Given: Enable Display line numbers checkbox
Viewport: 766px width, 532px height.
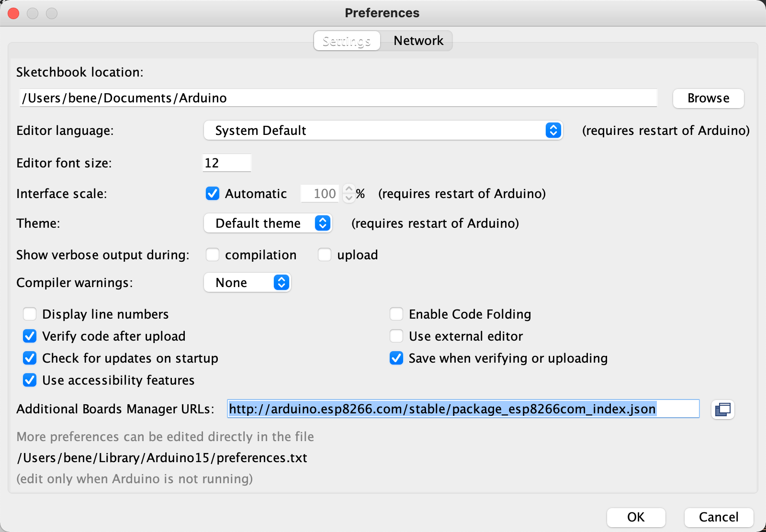Looking at the screenshot, I should point(30,314).
